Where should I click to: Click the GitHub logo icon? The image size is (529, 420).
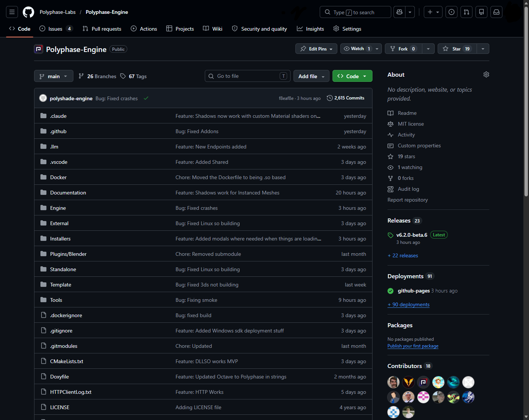tap(28, 12)
